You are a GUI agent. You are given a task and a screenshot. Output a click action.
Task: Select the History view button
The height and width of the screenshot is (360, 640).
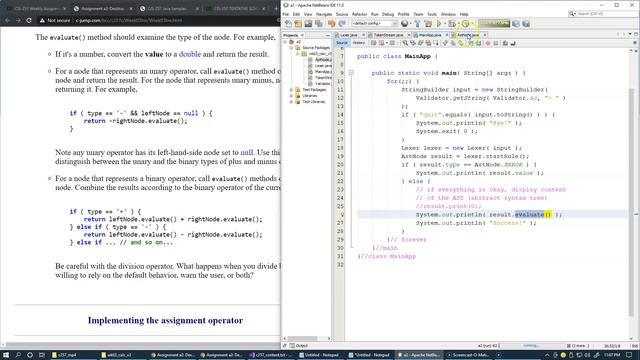pos(358,43)
